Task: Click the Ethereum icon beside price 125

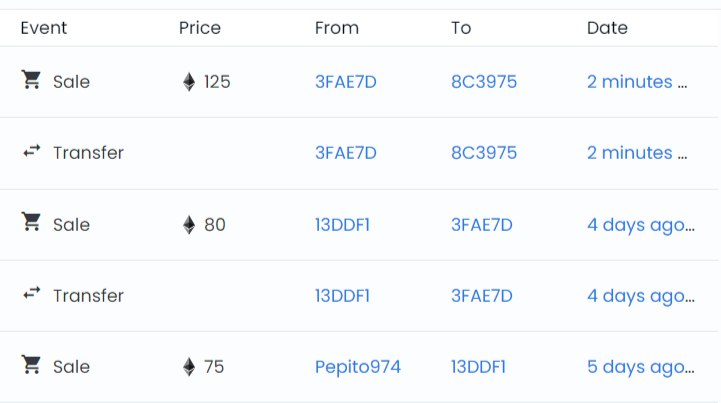Action: pos(189,82)
